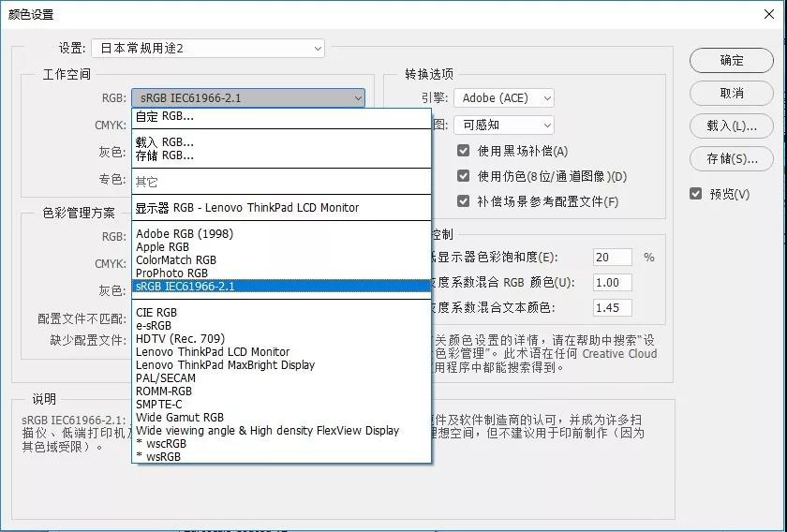Select HDTV (Rec. 709) profile
787x532 pixels.
180,339
